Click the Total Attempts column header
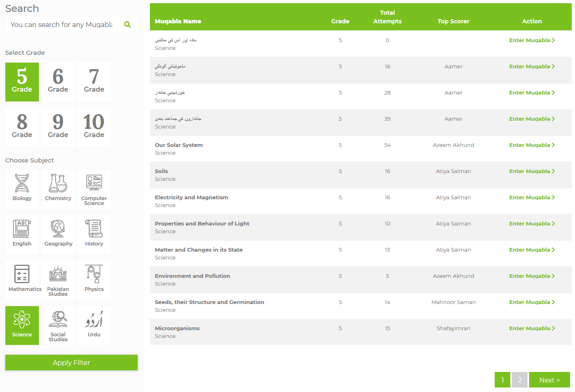Image resolution: width=575 pixels, height=392 pixels. [387, 17]
